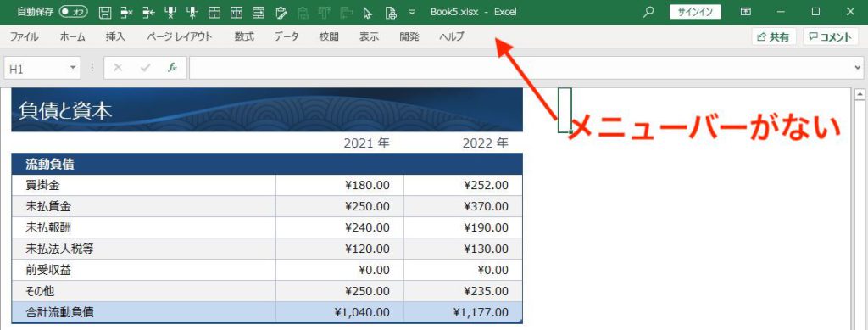The width and height of the screenshot is (868, 330).
Task: Click the fx insert function icon
Action: coord(172,68)
